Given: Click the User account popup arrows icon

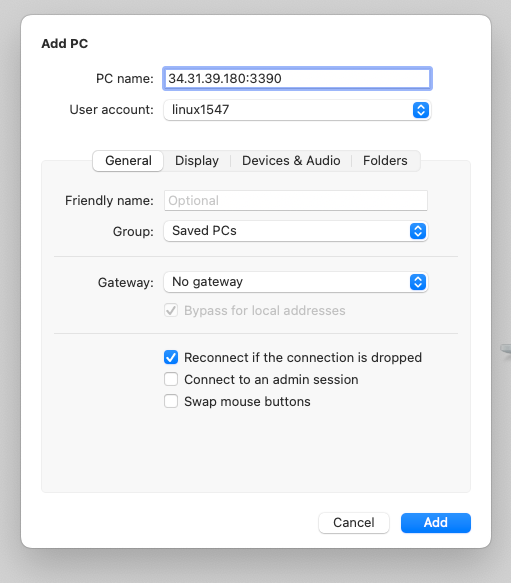Looking at the screenshot, I should [421, 110].
